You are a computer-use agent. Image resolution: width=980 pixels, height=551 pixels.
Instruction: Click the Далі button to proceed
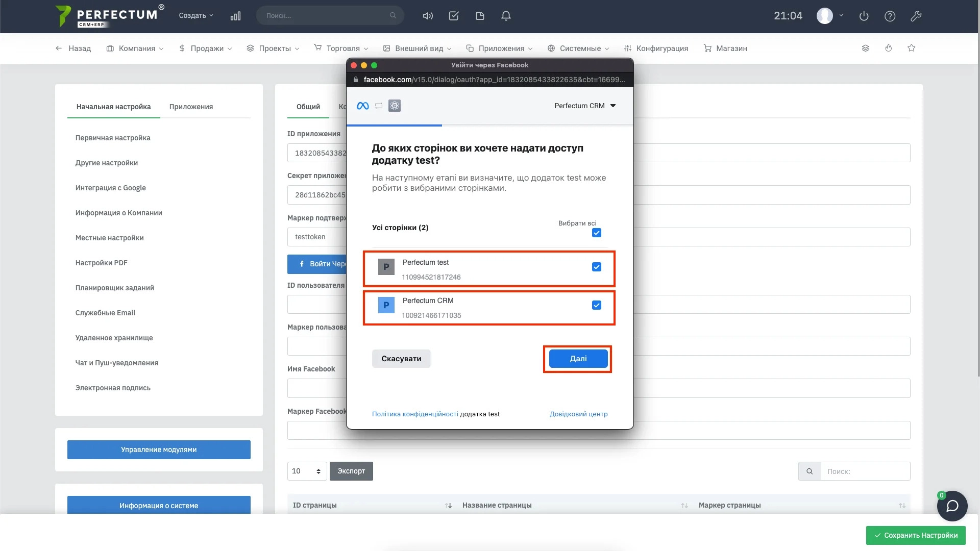pos(578,358)
